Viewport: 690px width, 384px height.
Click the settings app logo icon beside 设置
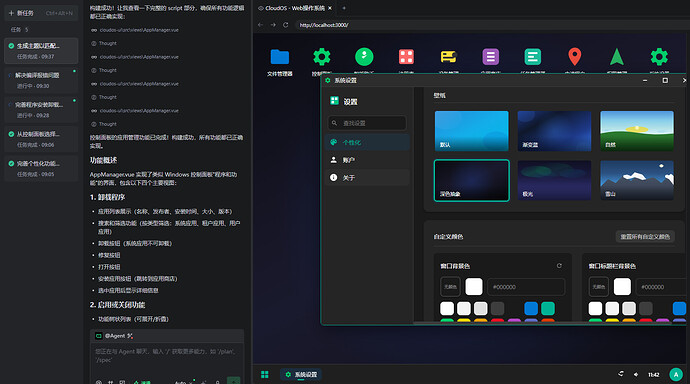point(334,101)
